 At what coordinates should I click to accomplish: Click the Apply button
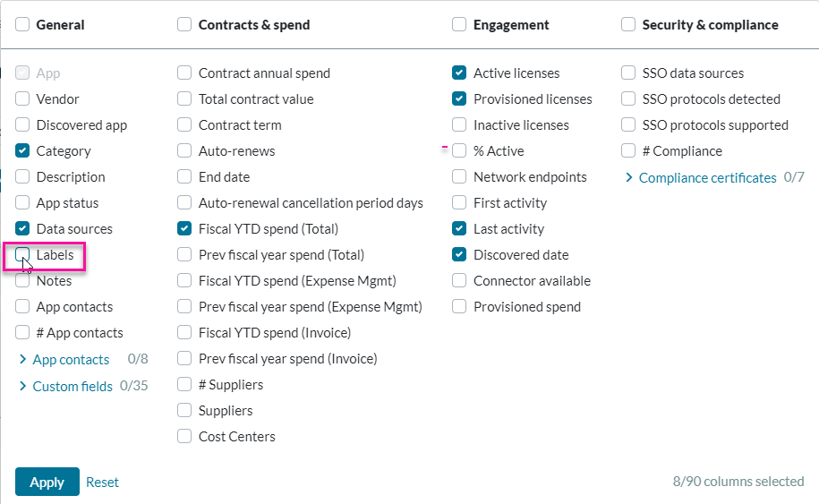(x=47, y=482)
